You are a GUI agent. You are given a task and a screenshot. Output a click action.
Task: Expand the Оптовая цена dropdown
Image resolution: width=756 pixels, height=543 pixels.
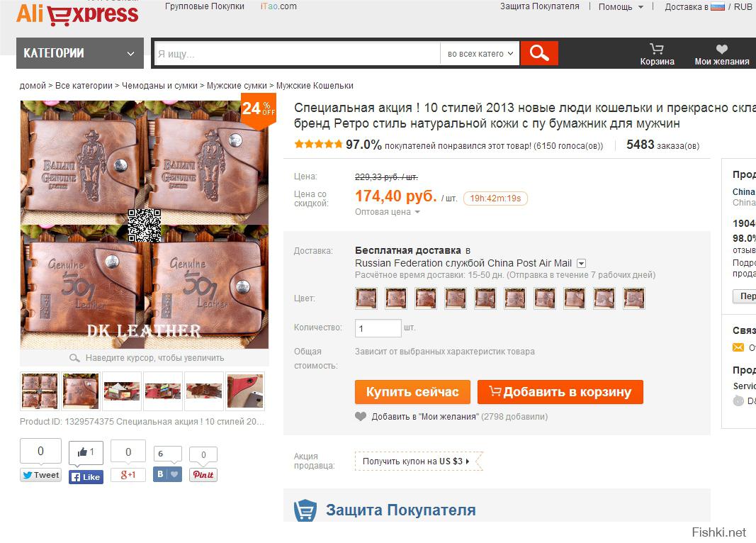(x=387, y=212)
